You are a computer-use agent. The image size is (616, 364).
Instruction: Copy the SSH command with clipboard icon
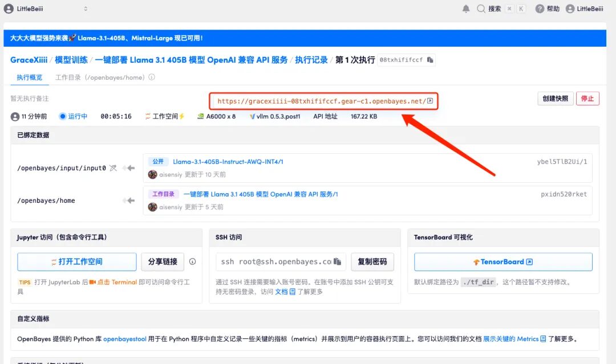point(338,262)
